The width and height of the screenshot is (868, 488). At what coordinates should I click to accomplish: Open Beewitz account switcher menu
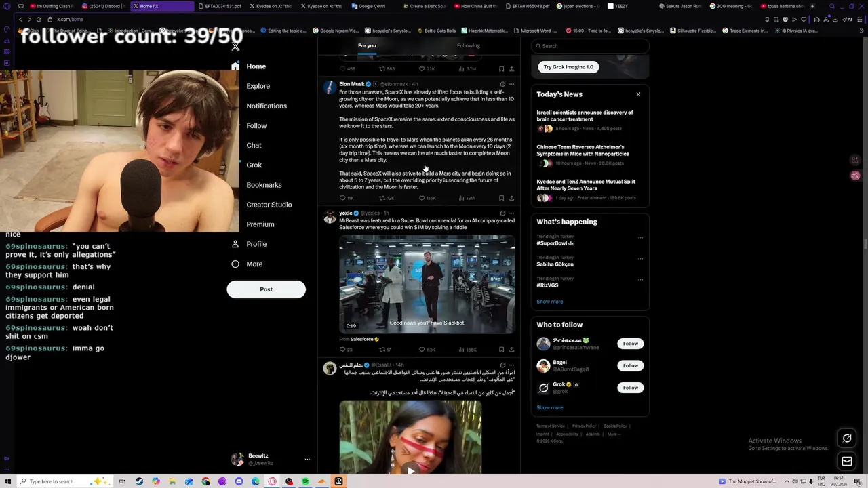(270, 459)
